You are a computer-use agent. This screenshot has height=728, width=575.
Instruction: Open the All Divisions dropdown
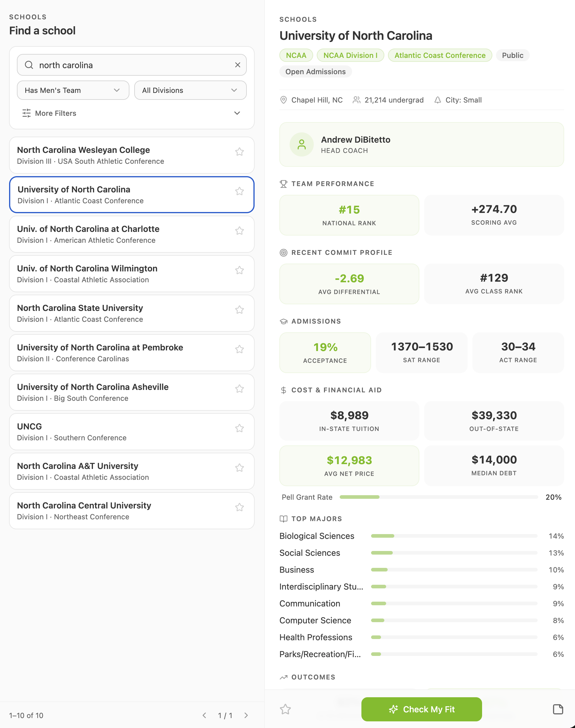pos(190,90)
